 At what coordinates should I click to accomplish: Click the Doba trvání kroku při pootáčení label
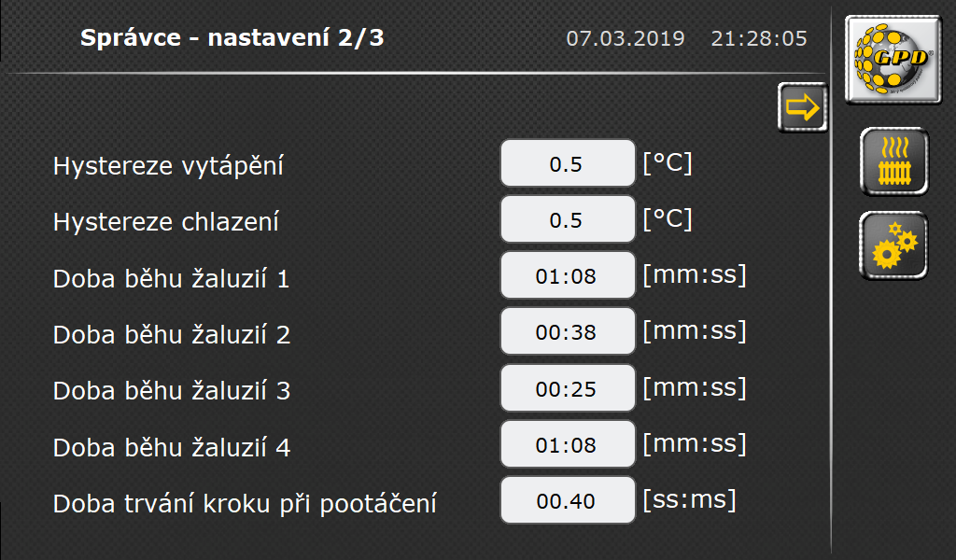(245, 505)
